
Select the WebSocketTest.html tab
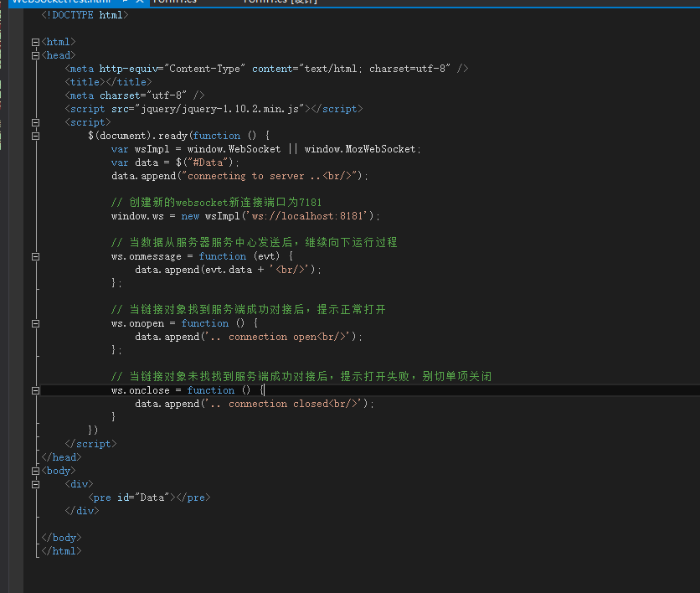(59, 3)
